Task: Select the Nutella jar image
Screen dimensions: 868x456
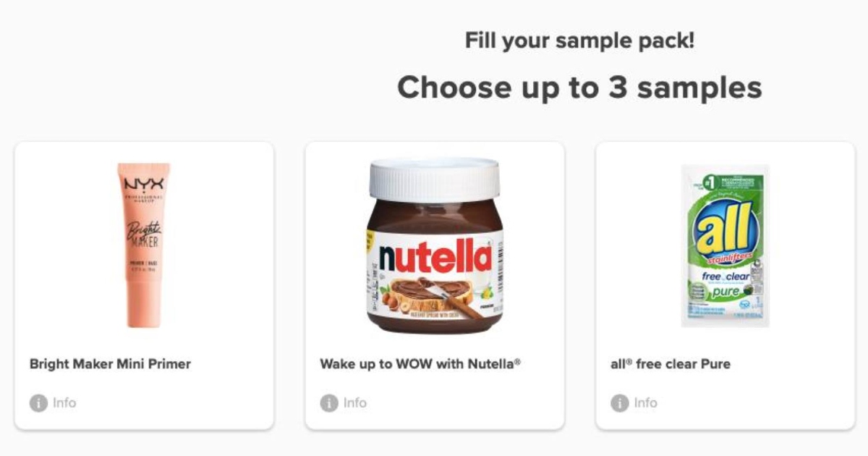Action: tap(435, 245)
